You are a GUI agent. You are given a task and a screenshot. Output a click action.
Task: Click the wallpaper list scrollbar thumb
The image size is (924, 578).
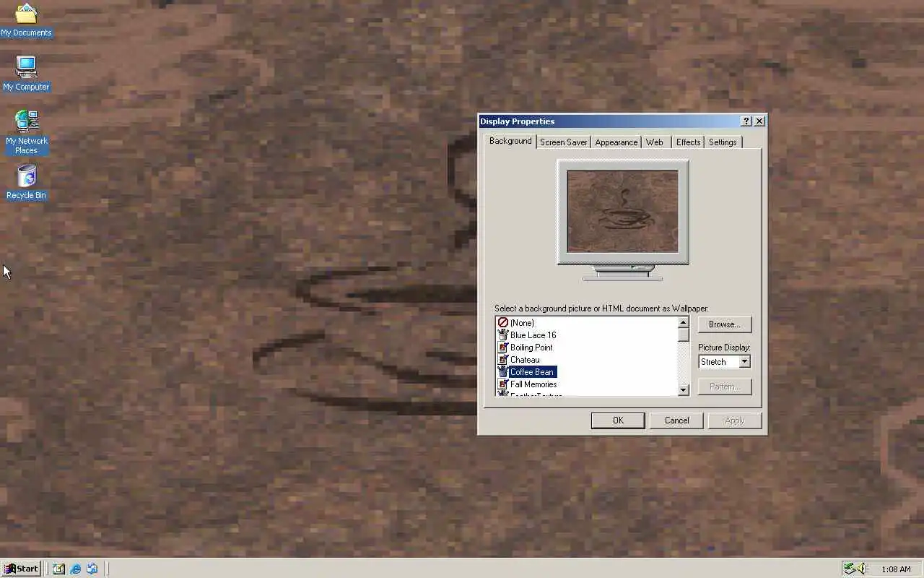click(684, 335)
